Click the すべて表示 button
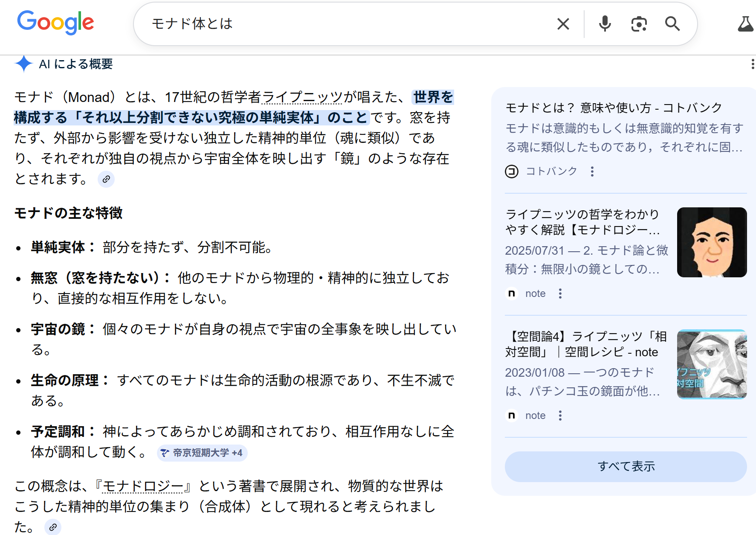This screenshot has width=756, height=535. pyautogui.click(x=626, y=466)
